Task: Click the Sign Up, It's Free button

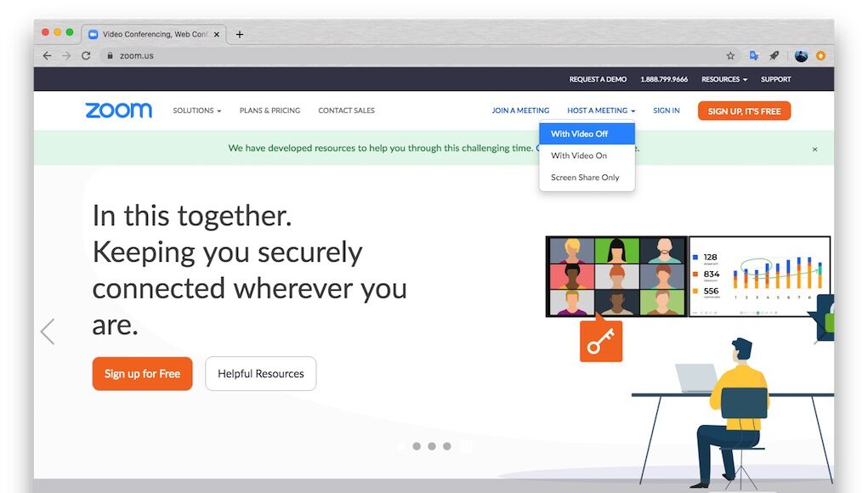Action: [x=744, y=110]
